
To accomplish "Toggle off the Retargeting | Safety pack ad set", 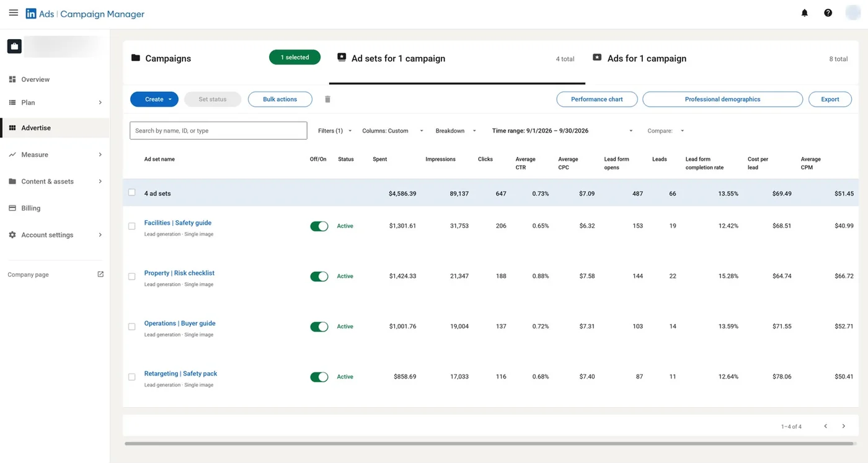I will click(x=319, y=377).
